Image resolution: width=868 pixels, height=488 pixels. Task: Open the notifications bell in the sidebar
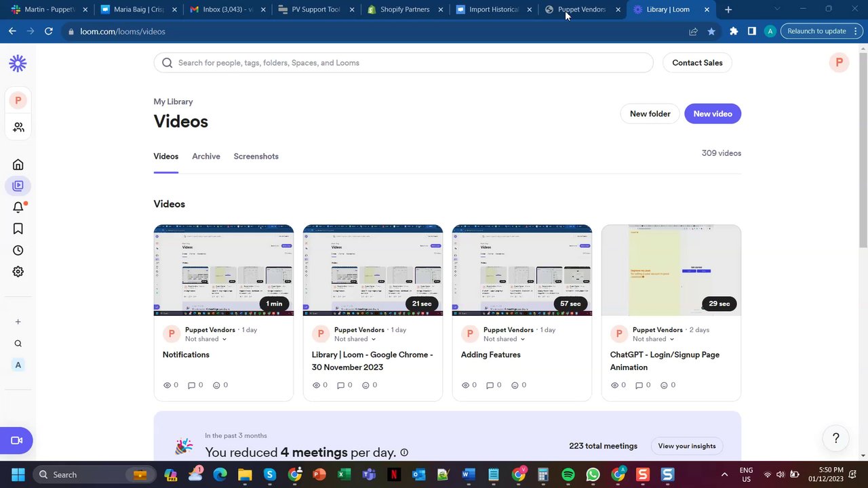(18, 207)
